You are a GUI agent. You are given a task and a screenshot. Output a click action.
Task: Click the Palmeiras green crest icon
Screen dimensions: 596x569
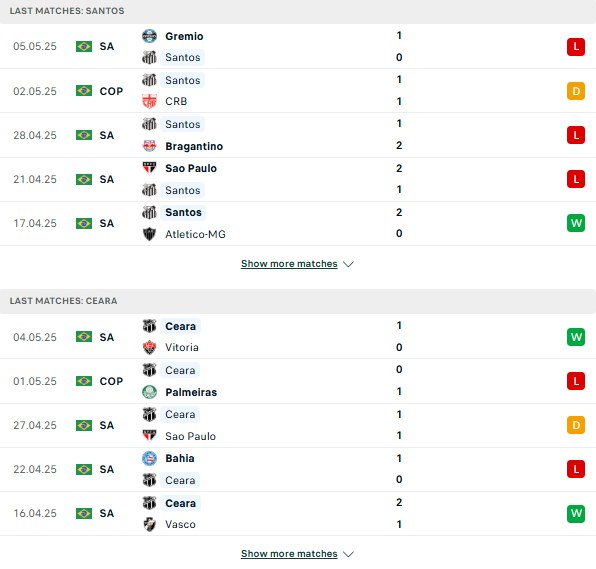tap(149, 392)
